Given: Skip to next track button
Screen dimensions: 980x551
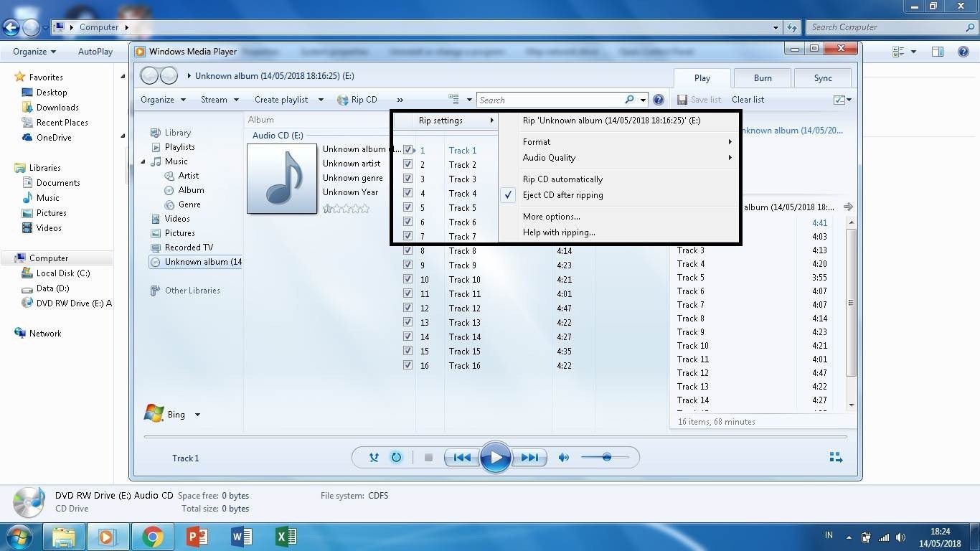Looking at the screenshot, I should click(529, 458).
